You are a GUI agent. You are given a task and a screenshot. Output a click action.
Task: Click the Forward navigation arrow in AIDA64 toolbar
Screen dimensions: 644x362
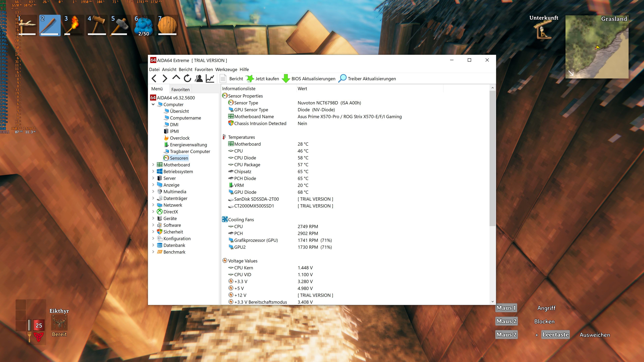click(x=165, y=79)
